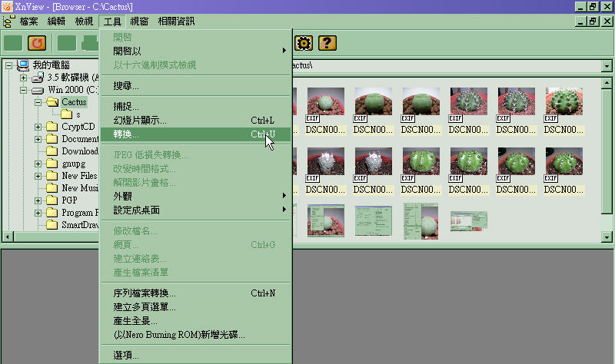The width and height of the screenshot is (615, 364).
Task: Choose the Nero Burning ROM 新增光碟 entry
Action: pos(196,335)
